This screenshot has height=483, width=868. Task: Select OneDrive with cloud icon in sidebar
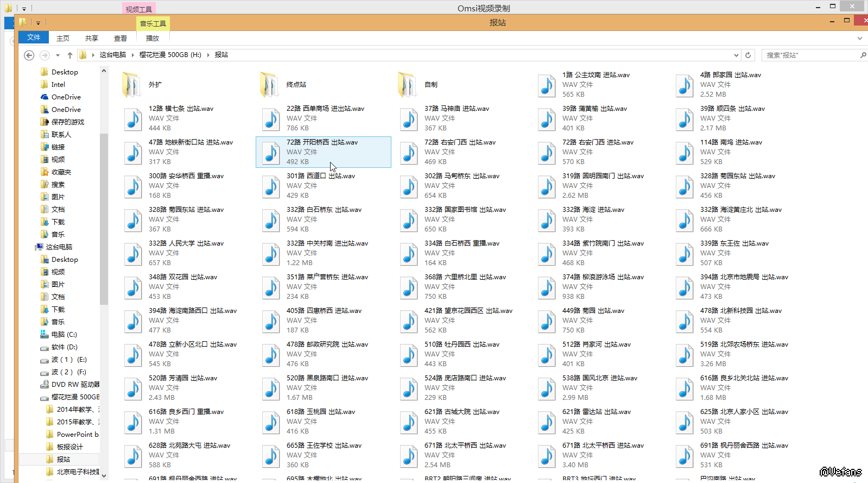66,97
